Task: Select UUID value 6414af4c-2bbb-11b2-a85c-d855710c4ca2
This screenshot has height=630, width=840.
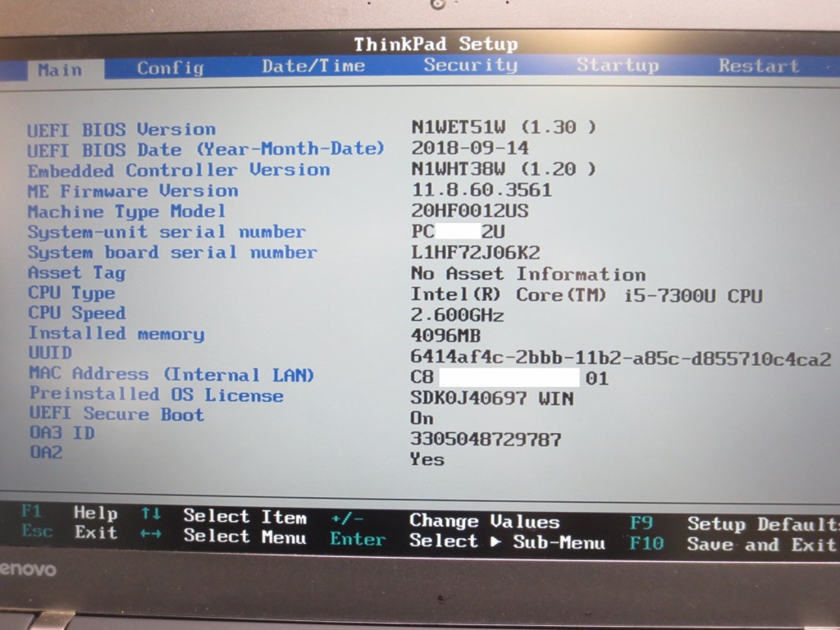Action: tap(621, 358)
